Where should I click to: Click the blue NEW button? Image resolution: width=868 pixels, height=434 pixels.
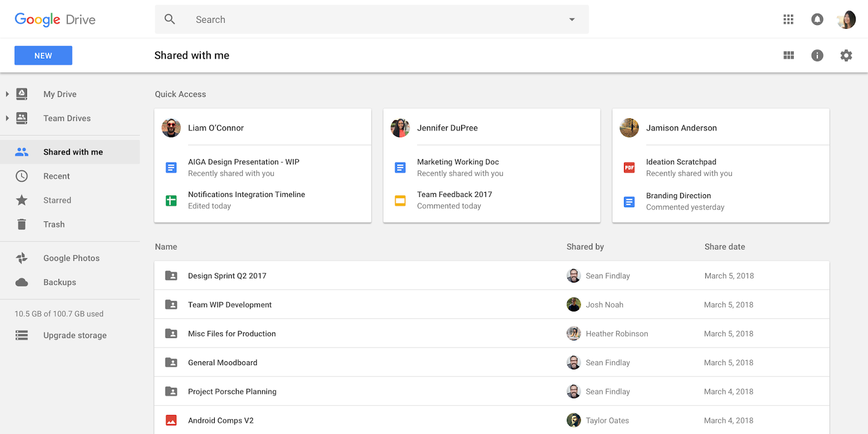pyautogui.click(x=43, y=55)
